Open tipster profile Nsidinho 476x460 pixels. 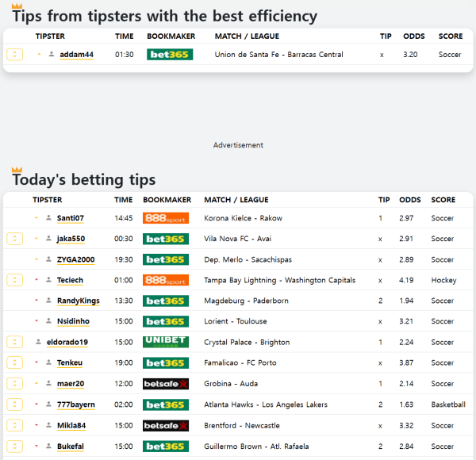pos(73,321)
